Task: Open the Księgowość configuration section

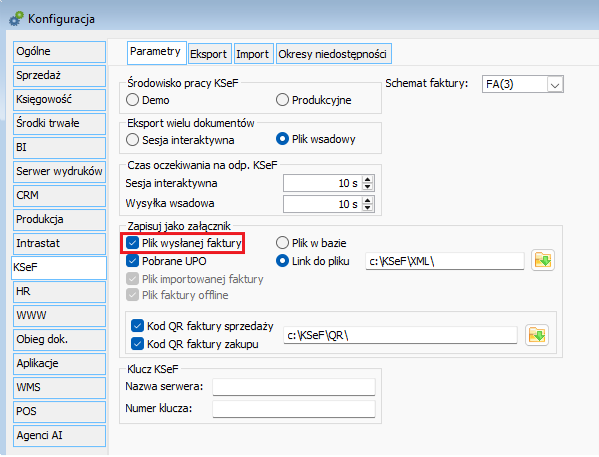Action: click(x=59, y=99)
